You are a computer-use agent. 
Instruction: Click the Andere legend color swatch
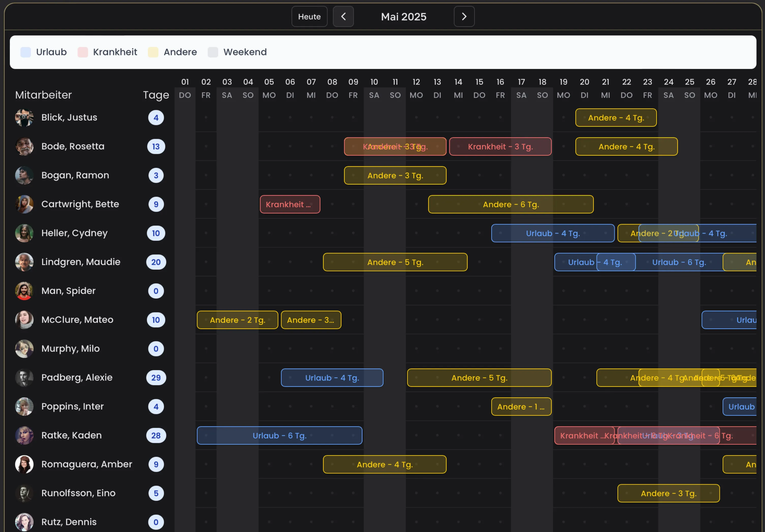(x=153, y=52)
